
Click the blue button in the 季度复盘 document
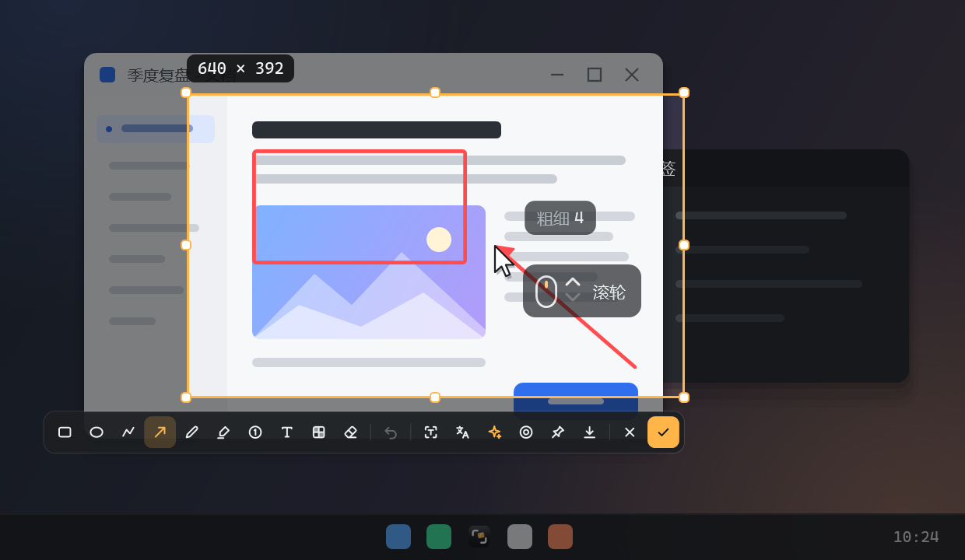pyautogui.click(x=576, y=401)
